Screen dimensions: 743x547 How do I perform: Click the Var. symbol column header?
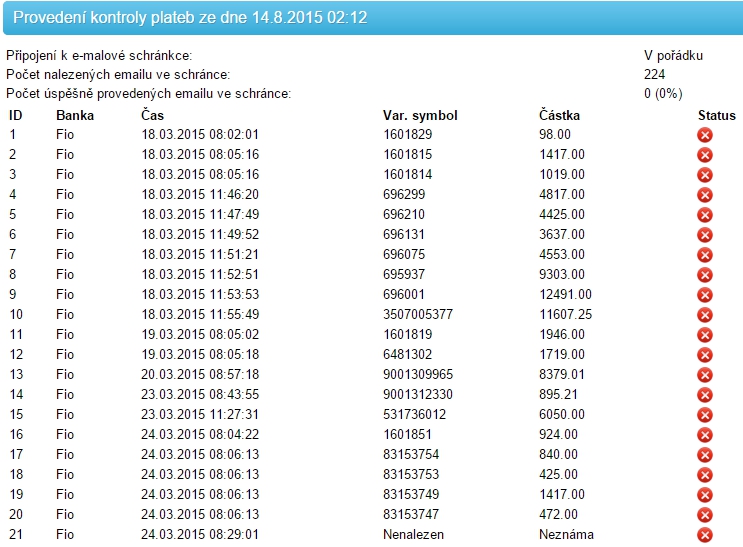(420, 116)
